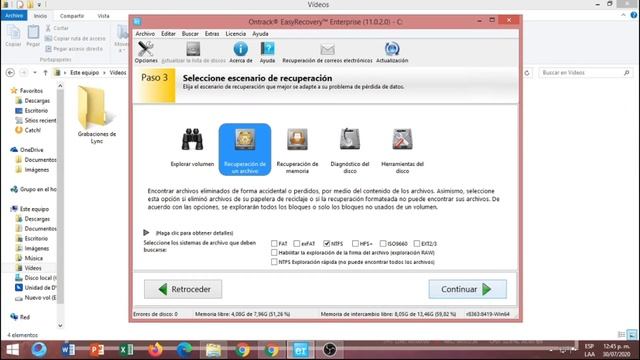Select Recuperación de memoria scenario
Viewport: 640px width, 360px height.
click(297, 150)
